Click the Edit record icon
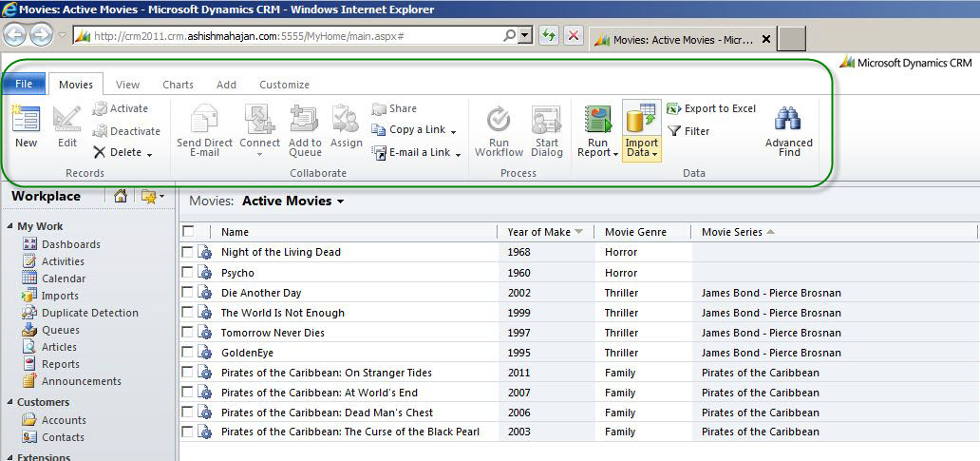 point(66,119)
